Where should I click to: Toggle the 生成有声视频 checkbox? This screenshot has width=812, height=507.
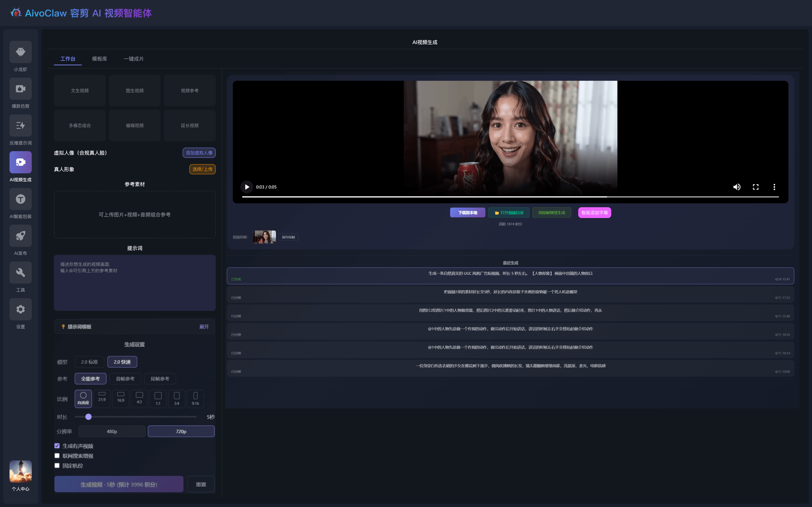pyautogui.click(x=57, y=446)
